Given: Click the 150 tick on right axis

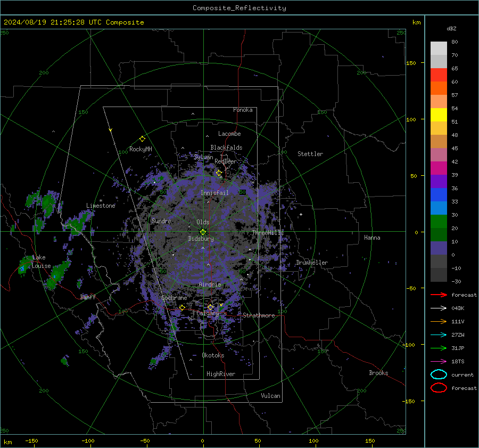Looking at the screenshot, I should coord(411,63).
